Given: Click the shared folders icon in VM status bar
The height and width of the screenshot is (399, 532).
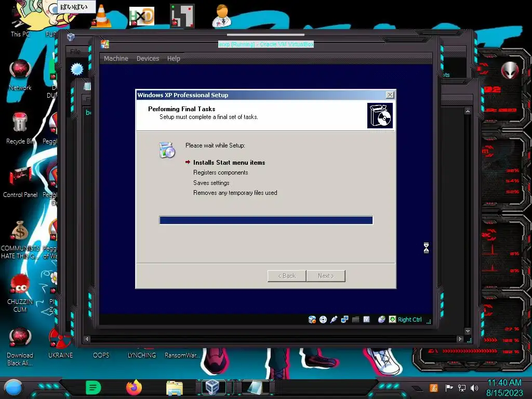Looking at the screenshot, I should [x=355, y=320].
